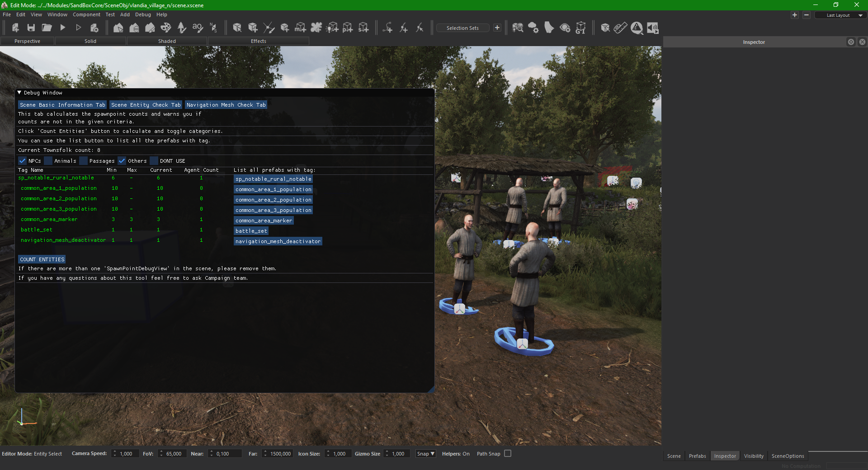Add a decal with the splat-plus icon
Image resolution: width=868 pixels, height=470 pixels.
[x=316, y=28]
